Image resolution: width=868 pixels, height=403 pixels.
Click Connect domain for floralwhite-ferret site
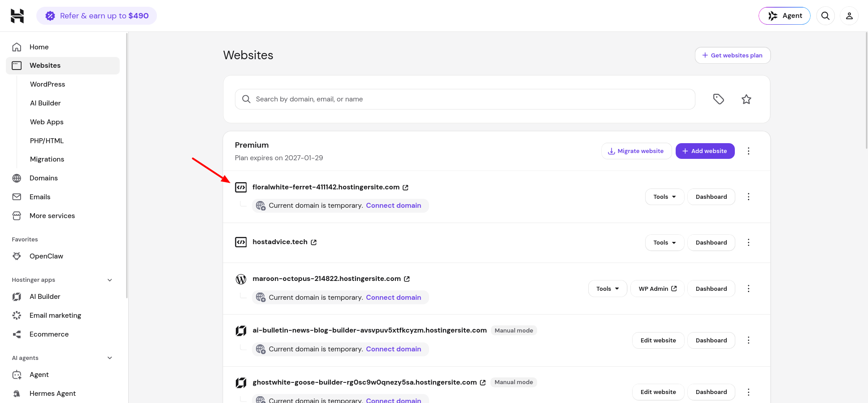(393, 206)
